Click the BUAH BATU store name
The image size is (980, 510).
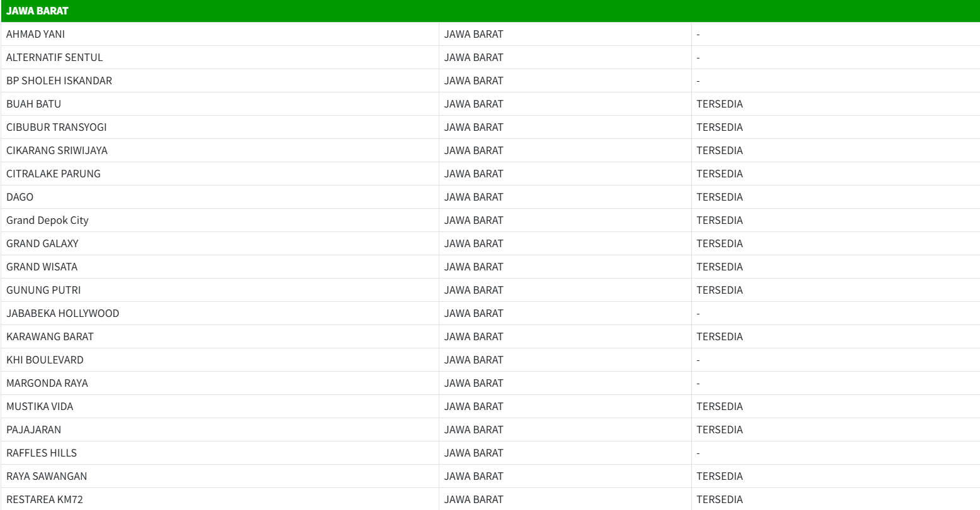(33, 104)
